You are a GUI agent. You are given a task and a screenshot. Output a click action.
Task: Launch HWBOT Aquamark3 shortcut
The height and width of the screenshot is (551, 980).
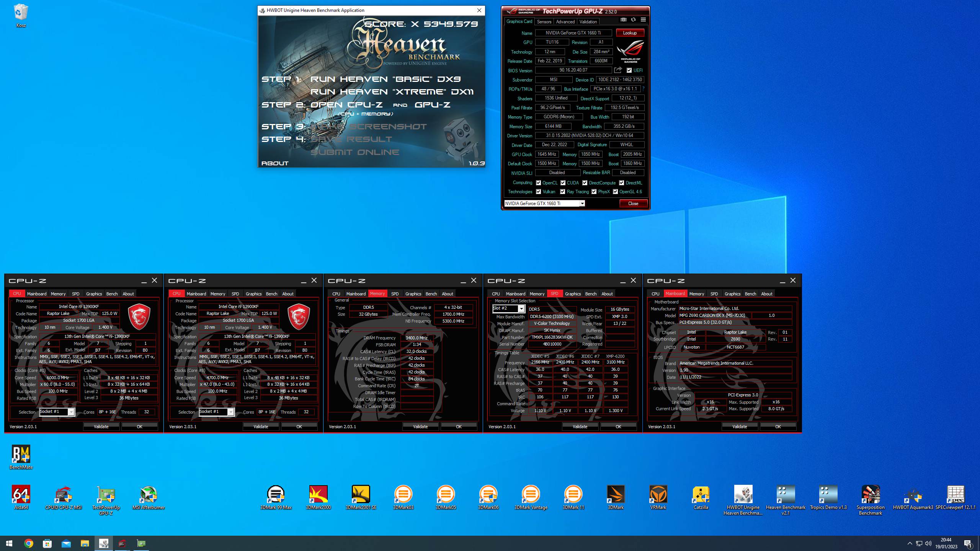coord(913,497)
